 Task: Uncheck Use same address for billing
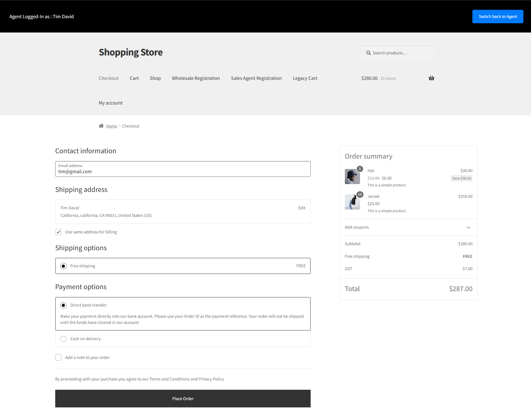[58, 232]
